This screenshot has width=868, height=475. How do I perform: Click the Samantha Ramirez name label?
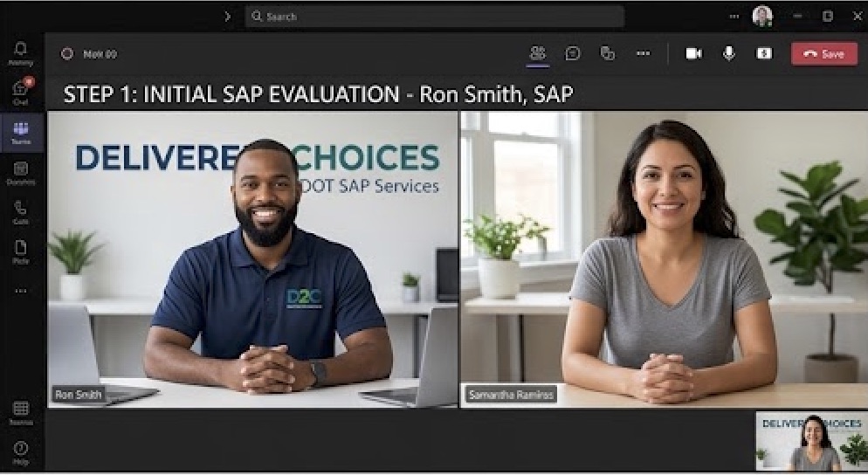[x=511, y=395]
